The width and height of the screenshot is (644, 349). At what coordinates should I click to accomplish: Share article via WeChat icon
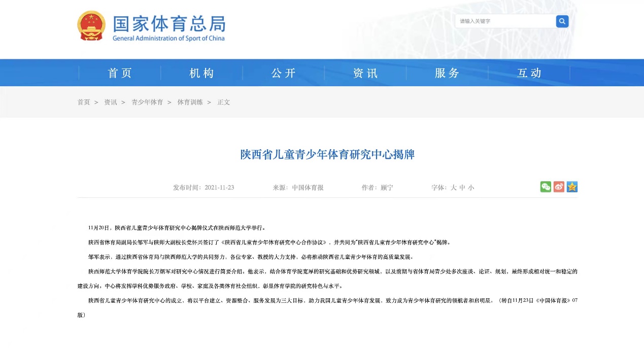[546, 187]
